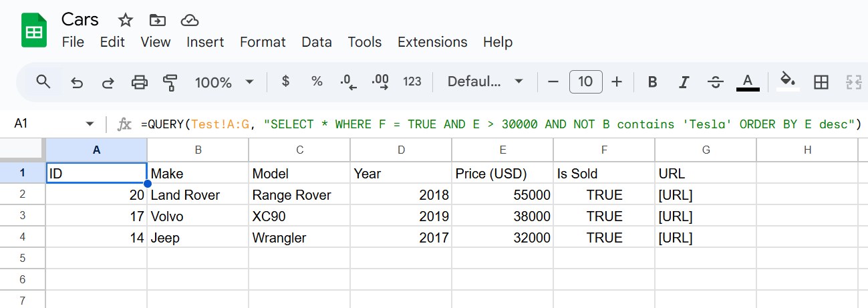This screenshot has width=868, height=308.
Task: Select the price cell 38000
Action: pos(502,216)
